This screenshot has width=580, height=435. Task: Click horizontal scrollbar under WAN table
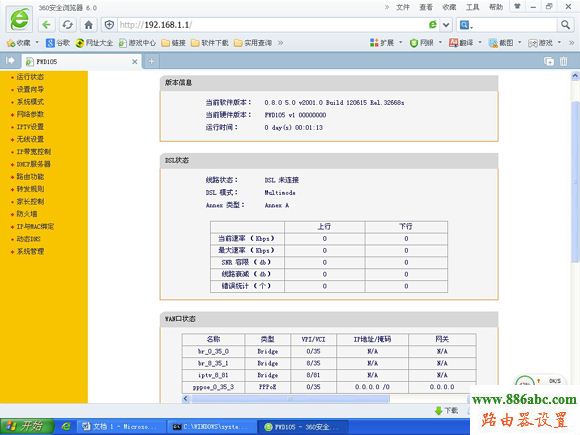(x=290, y=399)
